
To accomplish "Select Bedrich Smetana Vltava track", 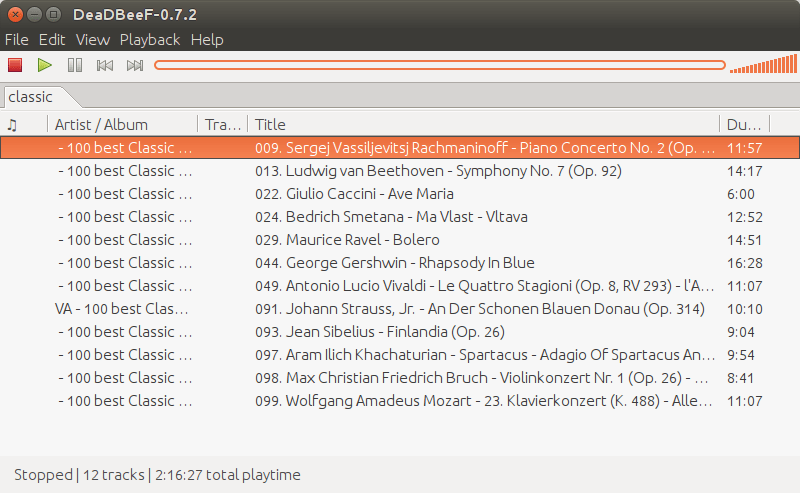I will point(400,217).
